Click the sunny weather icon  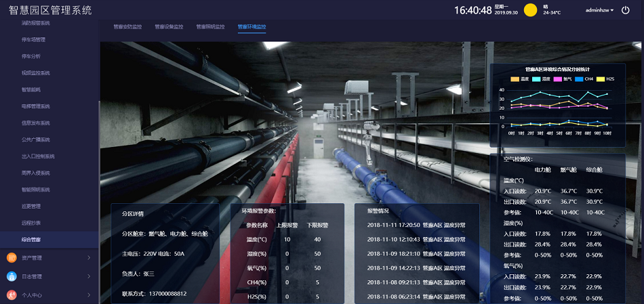point(530,10)
